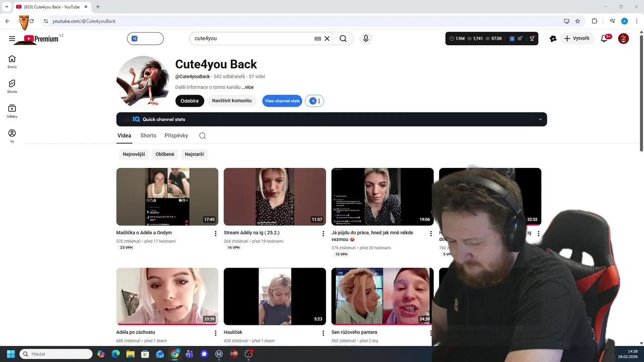This screenshot has width=644, height=362.
Task: Start voice search with microphone icon
Action: coord(366,38)
